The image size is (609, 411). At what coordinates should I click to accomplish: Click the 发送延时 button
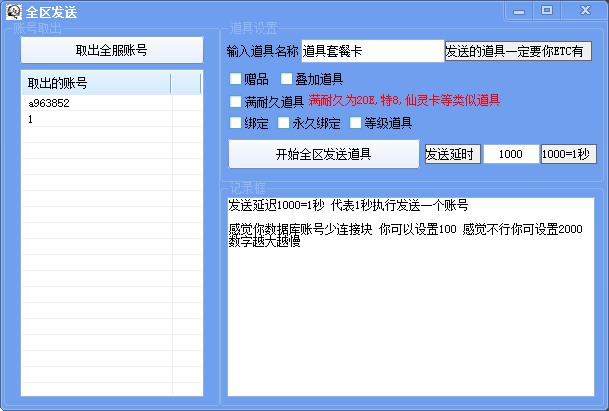pyautogui.click(x=452, y=154)
